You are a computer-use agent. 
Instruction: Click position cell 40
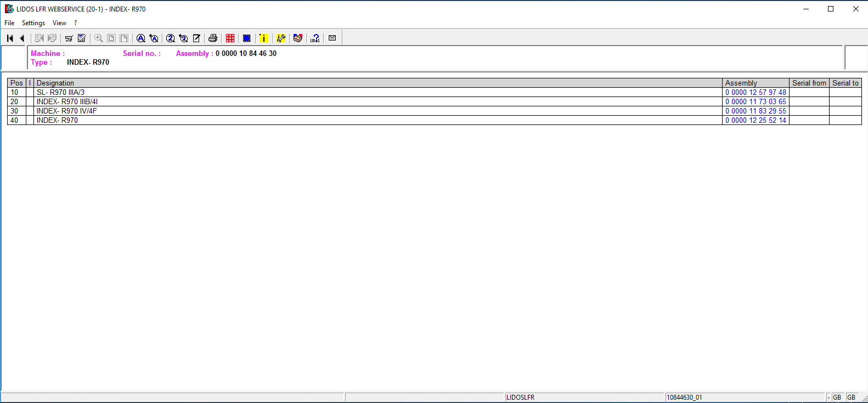(x=17, y=120)
